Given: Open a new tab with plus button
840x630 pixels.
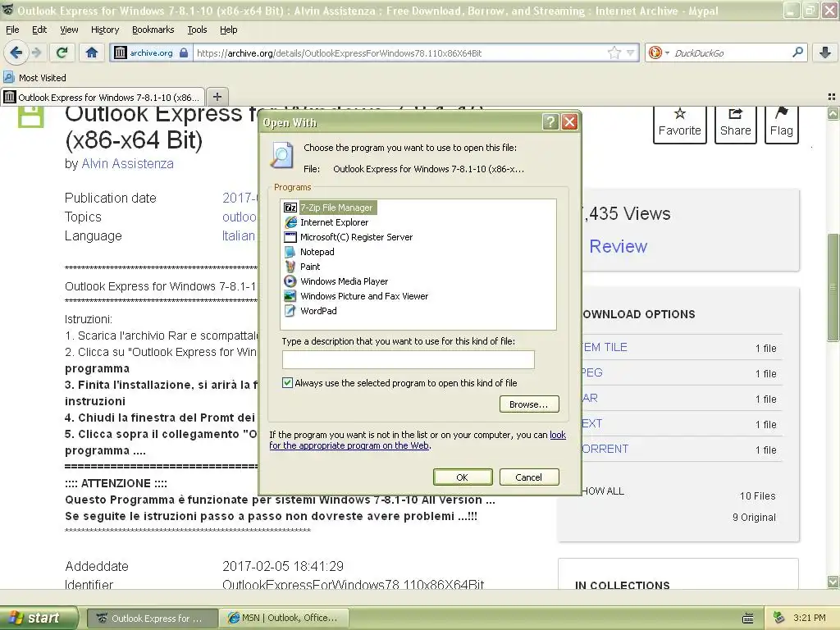Looking at the screenshot, I should (217, 97).
